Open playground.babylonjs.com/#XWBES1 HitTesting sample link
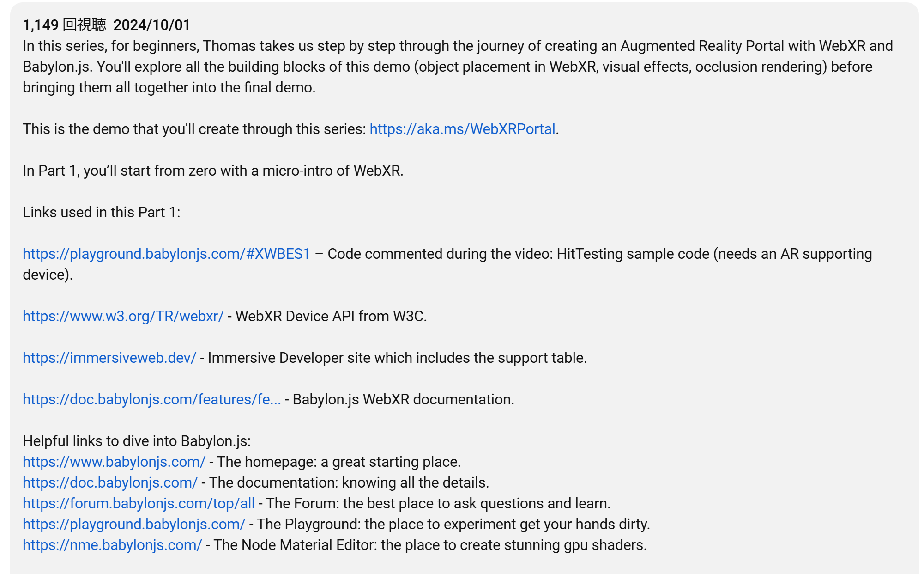Screen dimensions: 924x574 pos(166,254)
